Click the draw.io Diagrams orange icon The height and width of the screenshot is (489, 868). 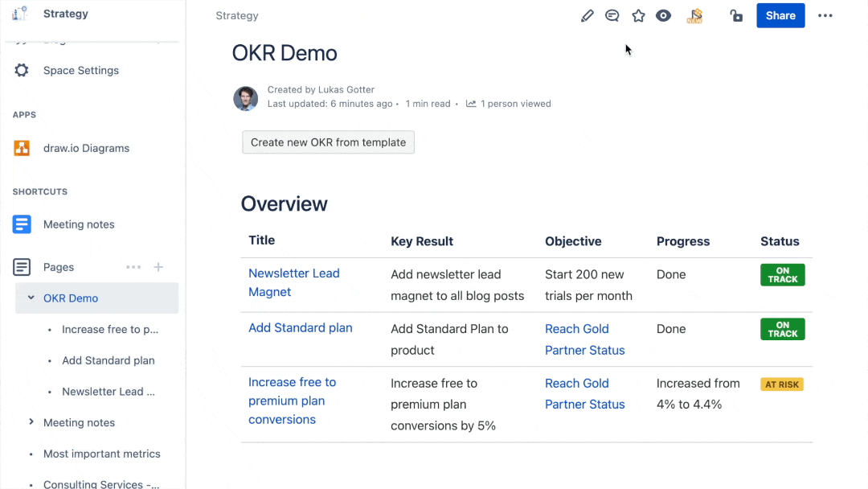pos(22,148)
